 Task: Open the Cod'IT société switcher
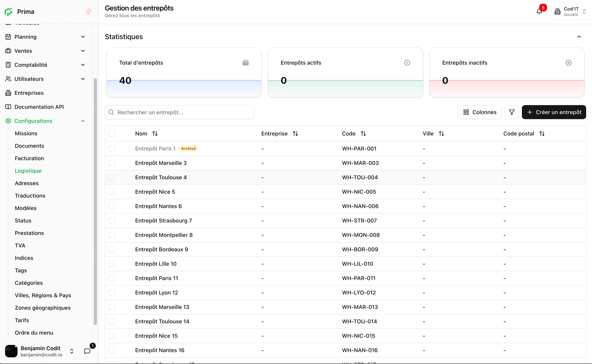pos(570,11)
